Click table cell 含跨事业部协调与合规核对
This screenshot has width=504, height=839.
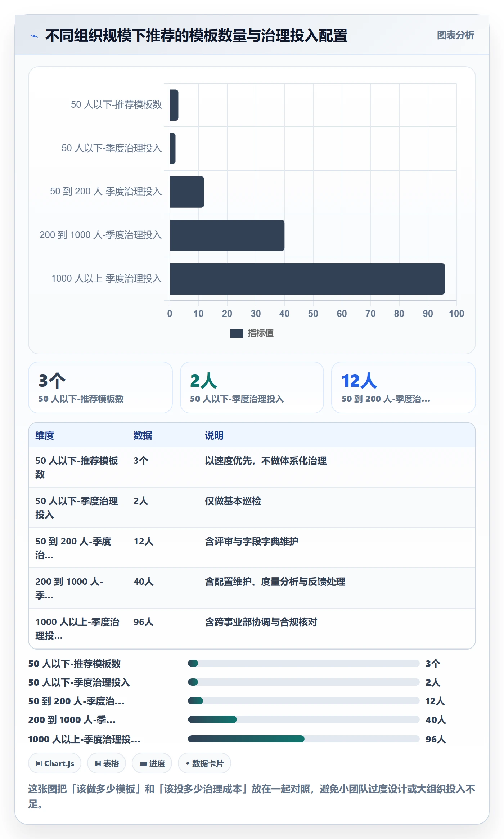pos(261,622)
